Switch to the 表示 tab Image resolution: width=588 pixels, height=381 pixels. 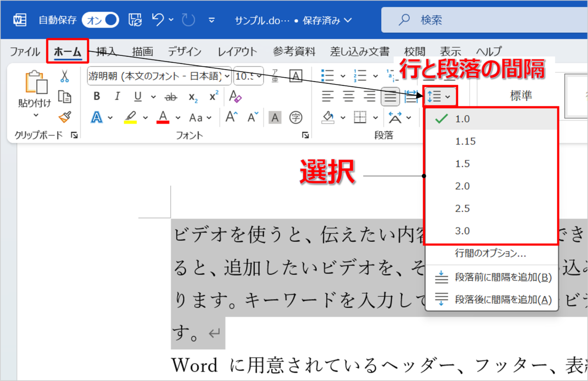450,52
